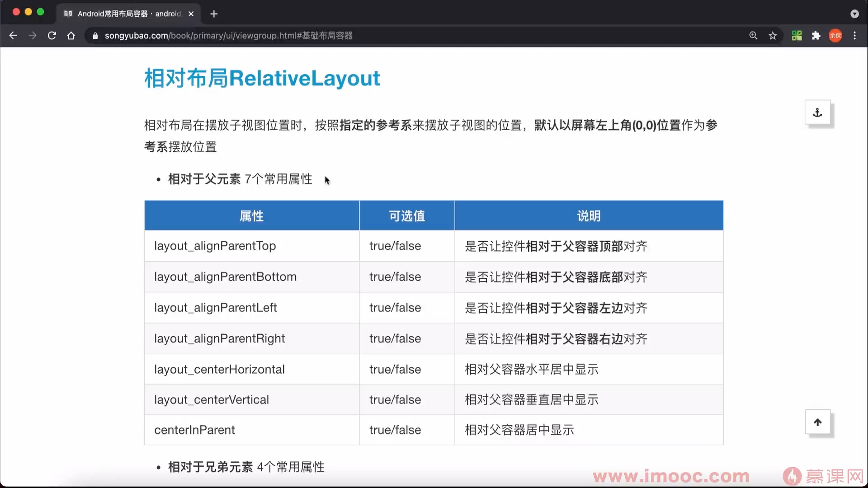Click true/false in layout_alignParentTop row
This screenshot has width=868, height=488.
coord(395,246)
